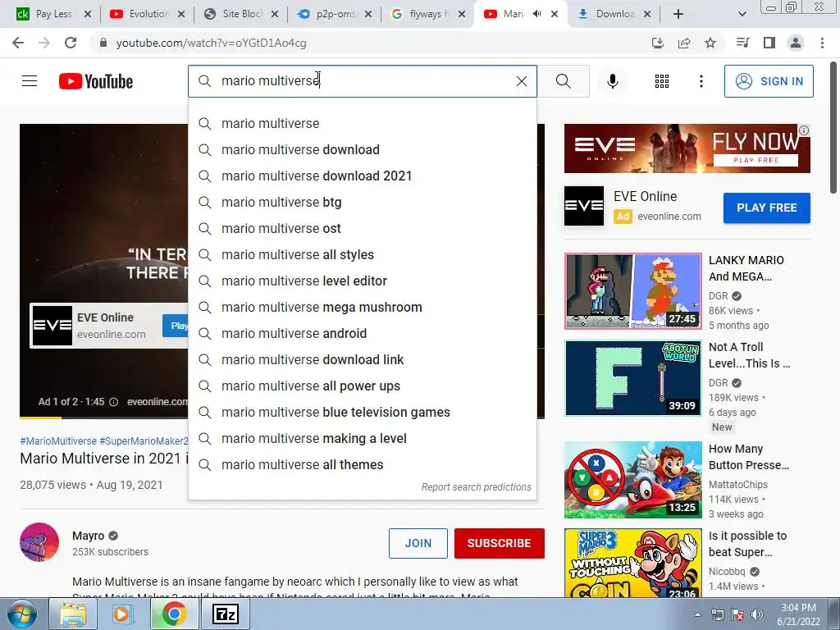Open the EVE Online FLY NOW banner
The height and width of the screenshot is (630, 840).
click(x=687, y=148)
